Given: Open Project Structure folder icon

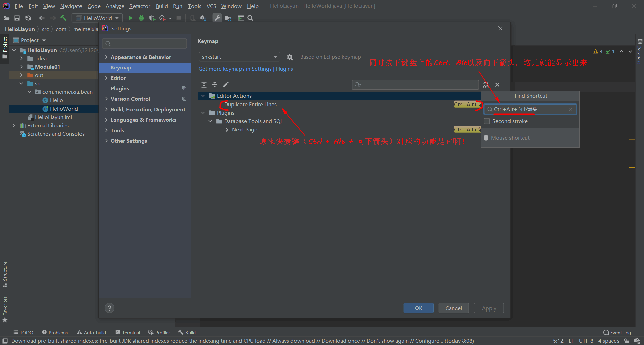Looking at the screenshot, I should (228, 18).
